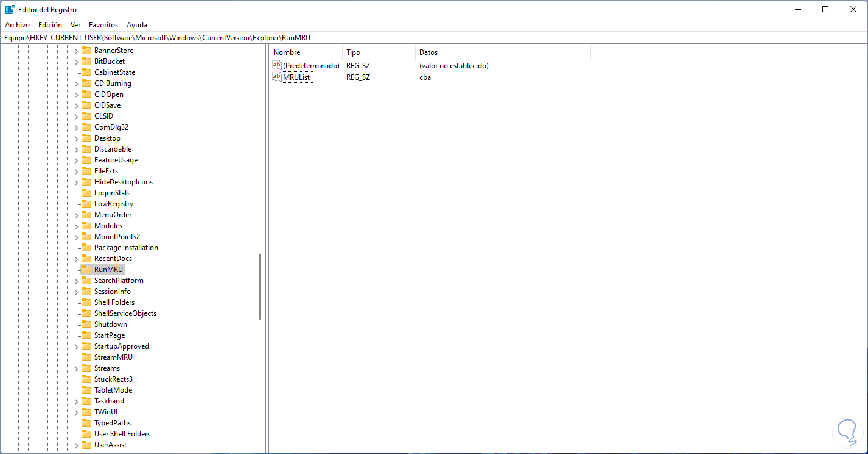Click the Desktop key folder icon
This screenshot has width=868, height=454.
(x=86, y=138)
